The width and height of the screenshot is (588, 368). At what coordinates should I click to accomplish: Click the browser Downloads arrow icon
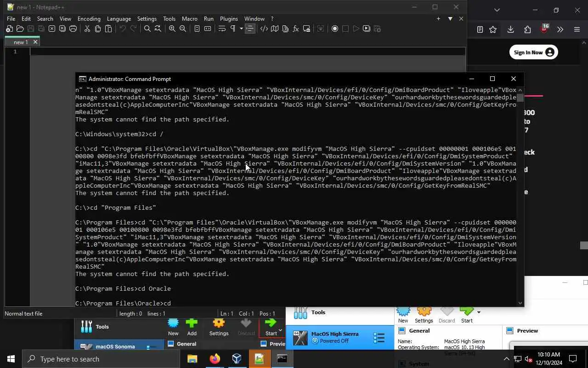tap(510, 29)
